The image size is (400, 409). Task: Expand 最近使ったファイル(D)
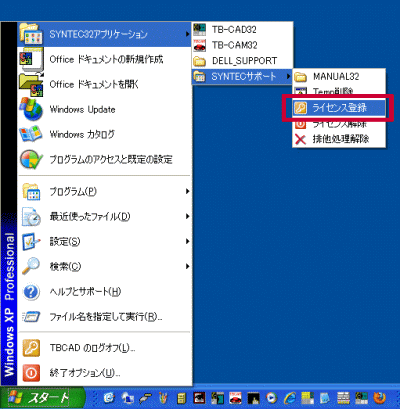[104, 217]
